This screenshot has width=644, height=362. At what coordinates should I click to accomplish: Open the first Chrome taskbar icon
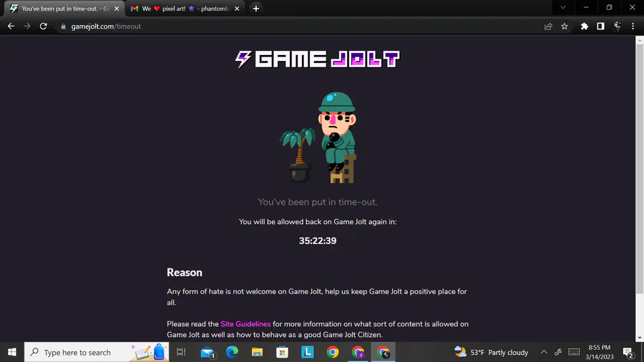point(333,352)
